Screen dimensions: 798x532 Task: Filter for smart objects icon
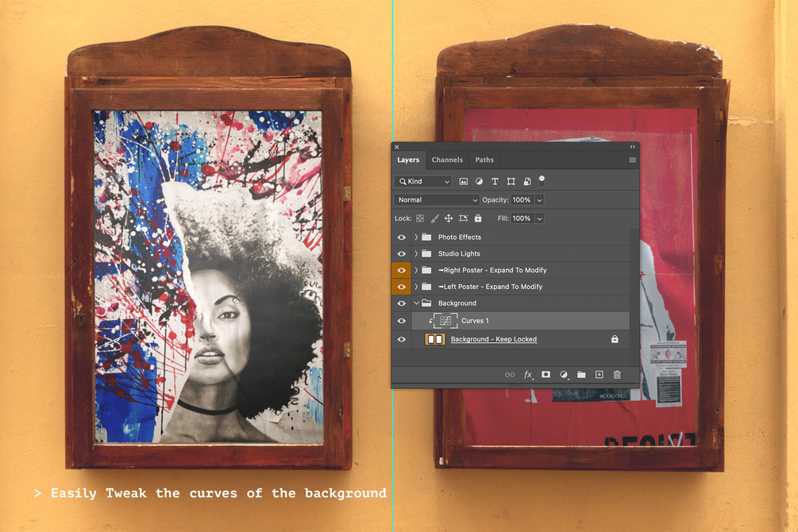(527, 181)
